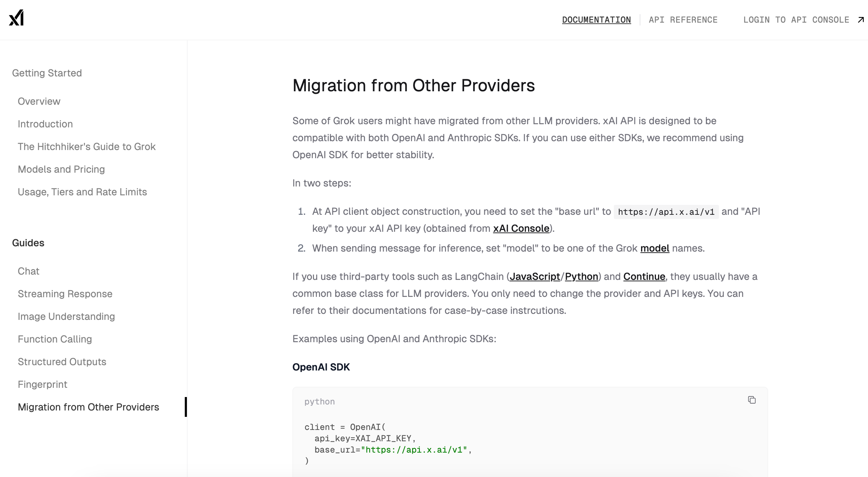Open Usage, Tiers and Rate Limits

point(82,192)
